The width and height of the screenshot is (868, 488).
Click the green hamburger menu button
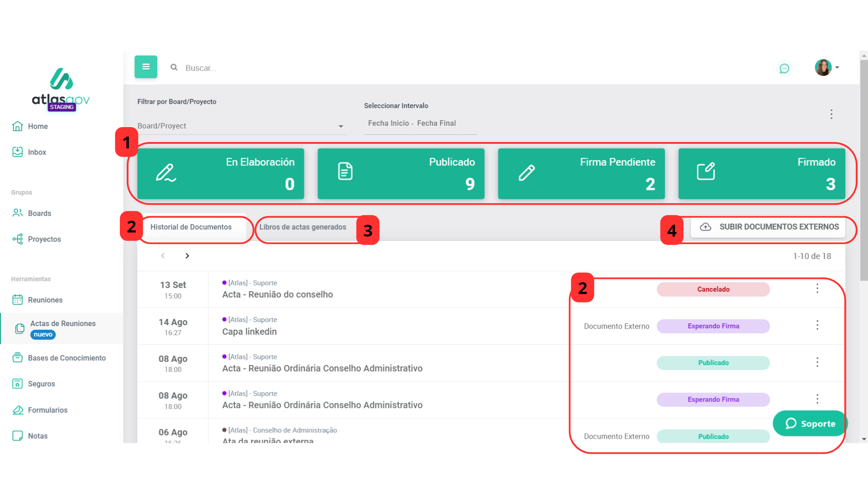tap(146, 67)
